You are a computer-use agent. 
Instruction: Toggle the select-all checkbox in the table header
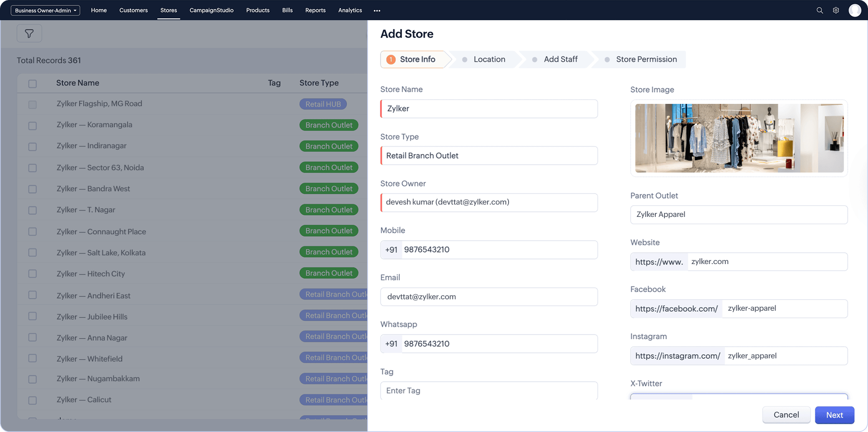32,83
